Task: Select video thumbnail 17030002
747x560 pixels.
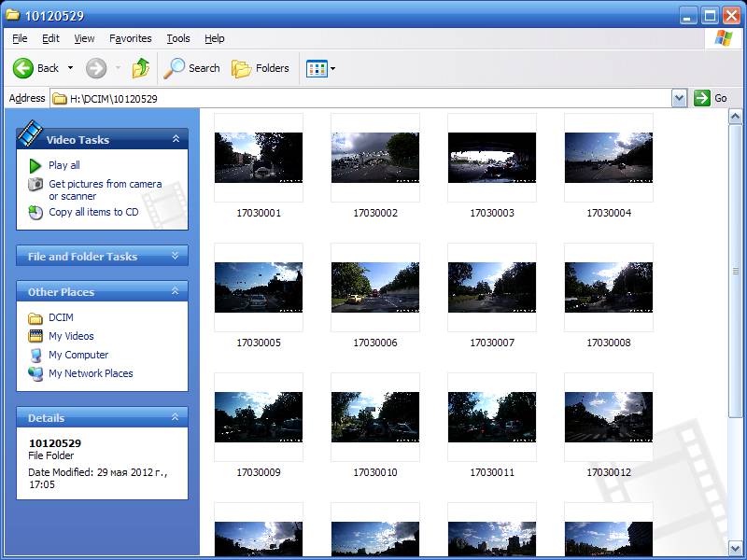Action: coord(375,158)
